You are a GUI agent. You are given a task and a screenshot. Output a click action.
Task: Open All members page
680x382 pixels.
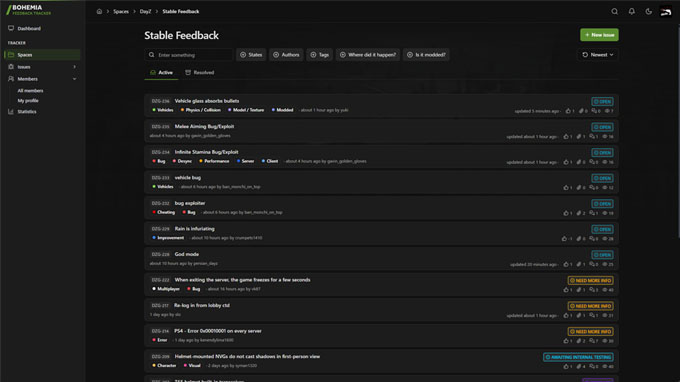[30, 91]
